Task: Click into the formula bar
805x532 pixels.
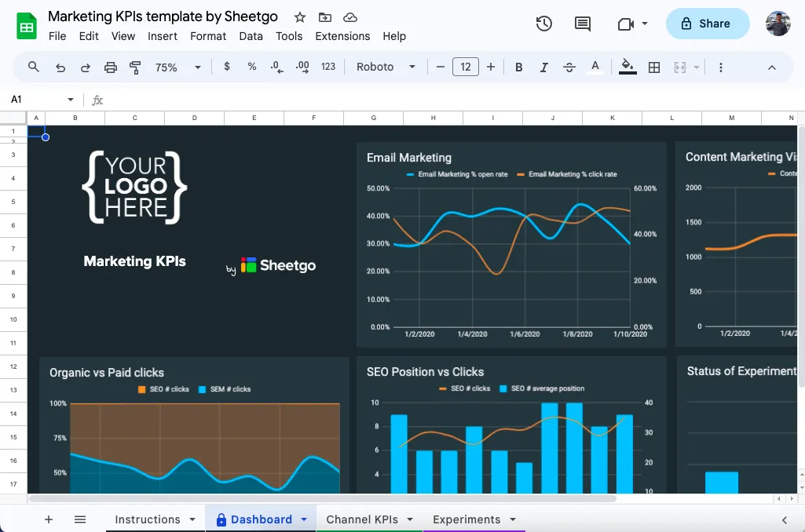Action: pyautogui.click(x=452, y=100)
